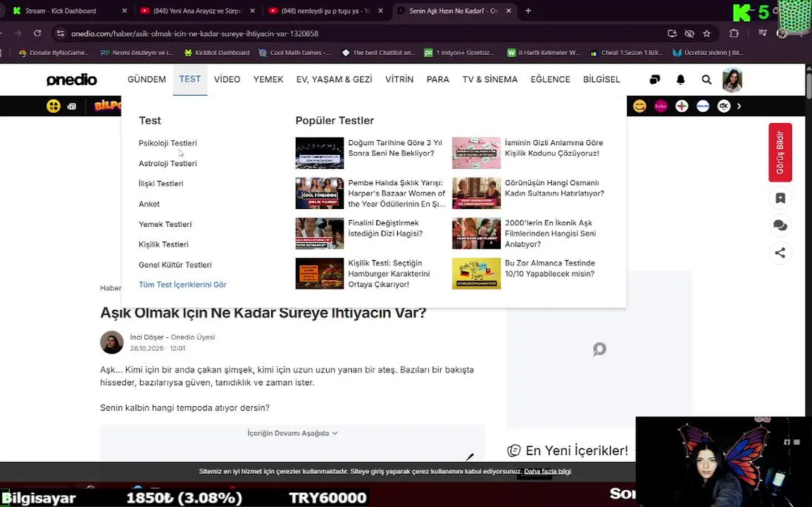Click the smiling emoji brand icon
This screenshot has height=507, width=812.
639,106
